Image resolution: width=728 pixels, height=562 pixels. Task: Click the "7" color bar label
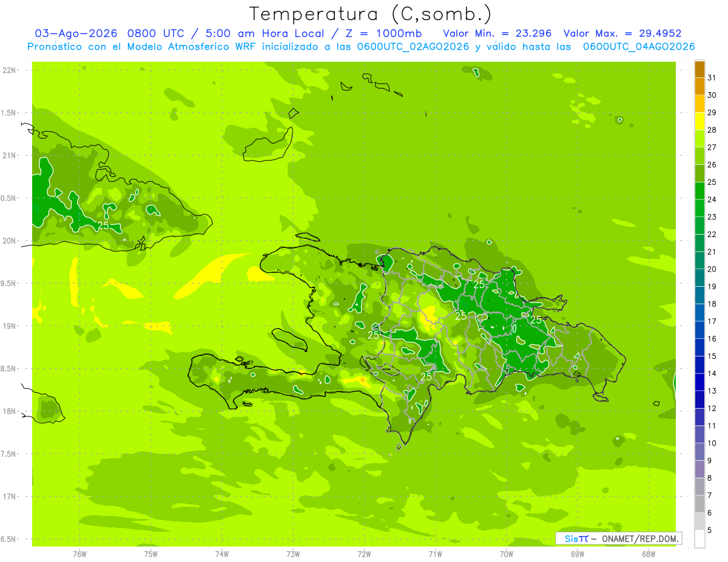(x=710, y=495)
